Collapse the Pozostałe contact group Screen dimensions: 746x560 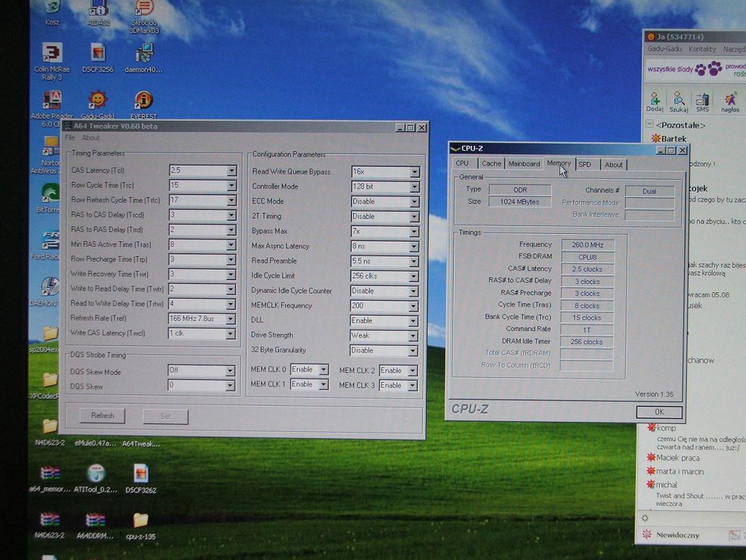coord(649,124)
